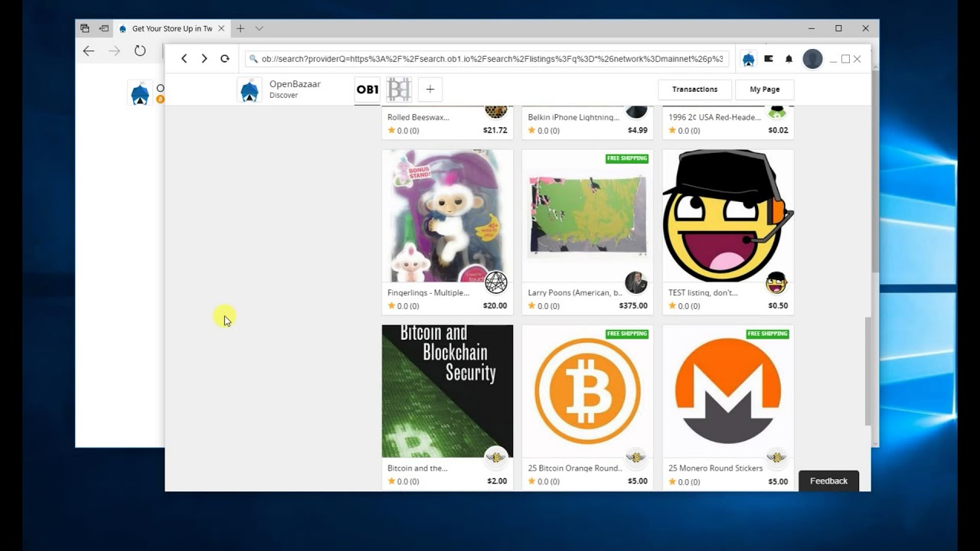Screen dimensions: 980x551
Task: Click the 'Bitcoin and the...' title
Action: (x=417, y=468)
